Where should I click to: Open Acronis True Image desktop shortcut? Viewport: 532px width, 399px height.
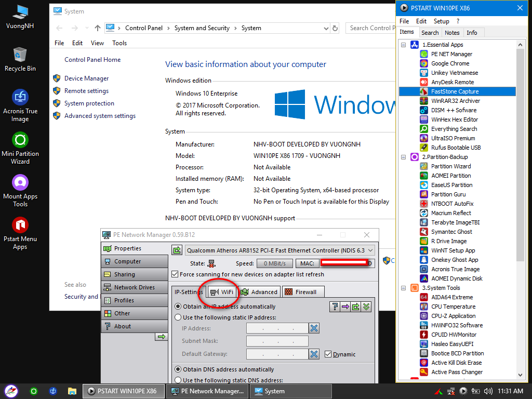coord(20,105)
